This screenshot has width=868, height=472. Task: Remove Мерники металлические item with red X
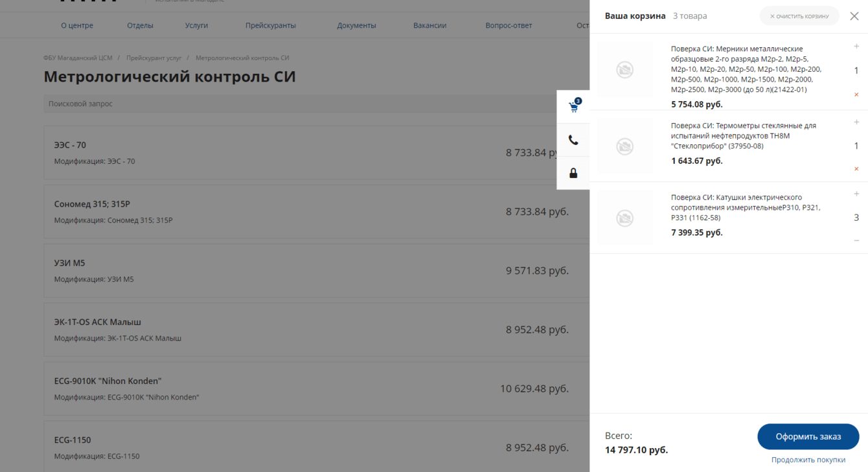point(856,95)
